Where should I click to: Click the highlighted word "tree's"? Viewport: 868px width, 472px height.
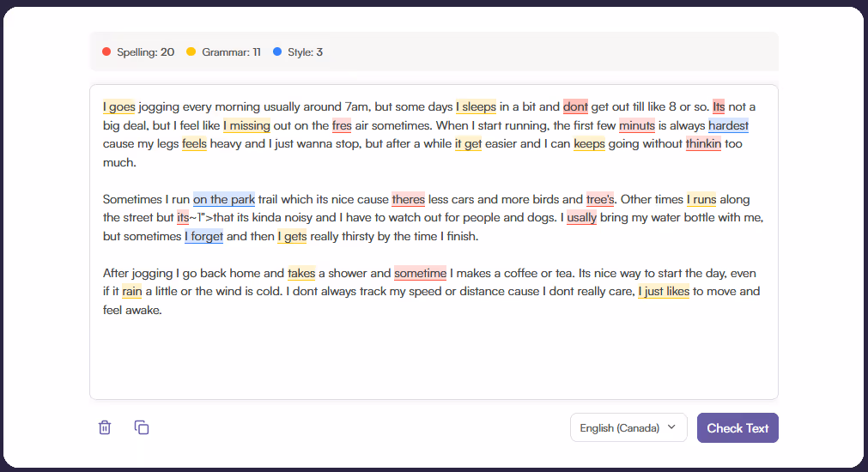[600, 199]
